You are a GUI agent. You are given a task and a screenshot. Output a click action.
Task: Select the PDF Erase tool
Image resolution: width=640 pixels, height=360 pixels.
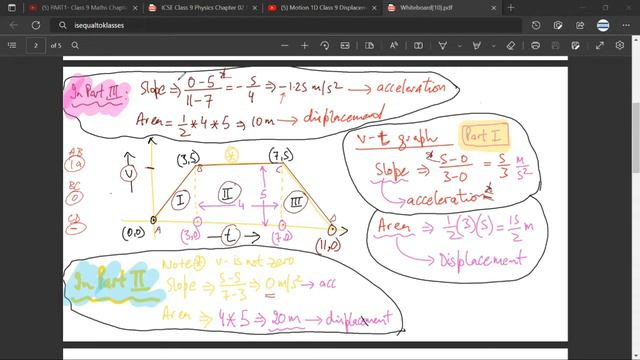pos(511,45)
